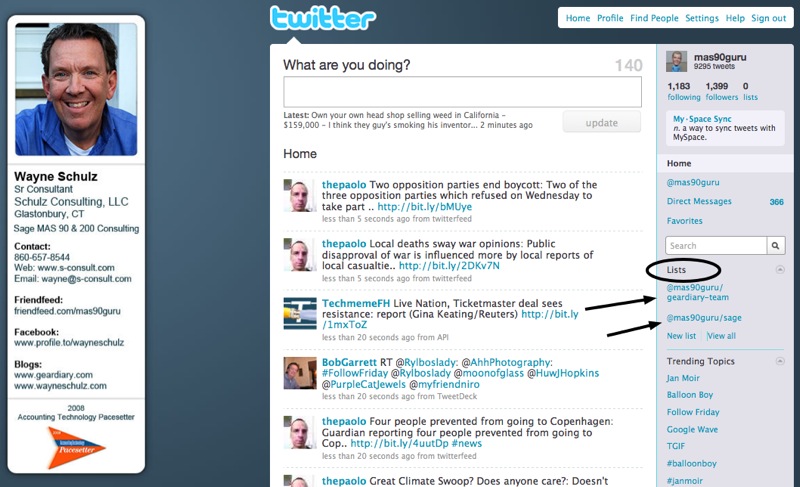This screenshot has height=487, width=800.
Task: Click thepaolo avatar on opposition parties tweet
Action: coord(300,195)
